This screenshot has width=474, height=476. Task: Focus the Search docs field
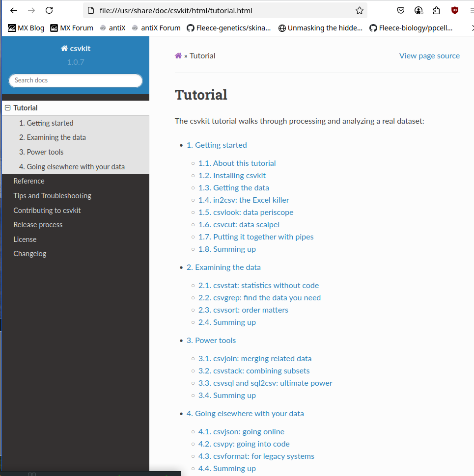[76, 80]
